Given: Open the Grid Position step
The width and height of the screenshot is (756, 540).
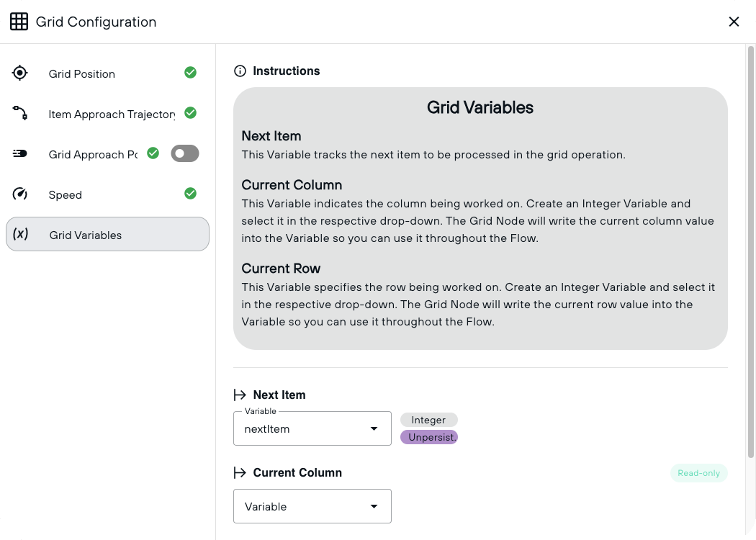Looking at the screenshot, I should click(107, 73).
